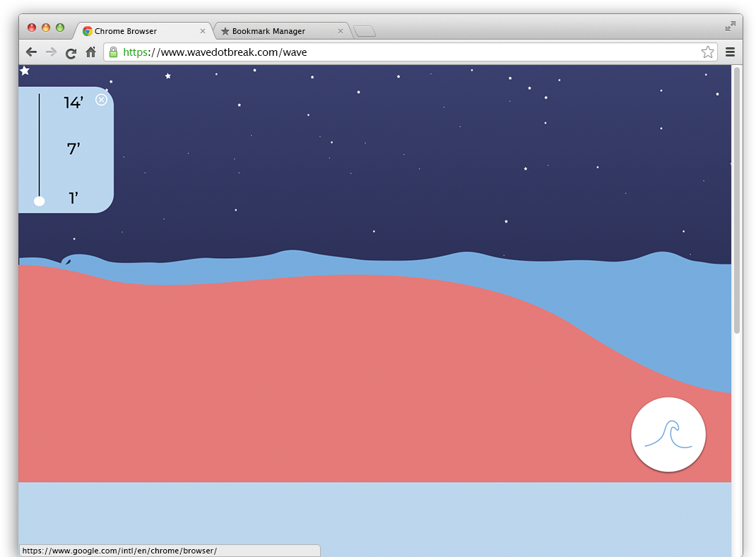Image resolution: width=756 pixels, height=557 pixels.
Task: Go to the home page icon
Action: (x=90, y=52)
